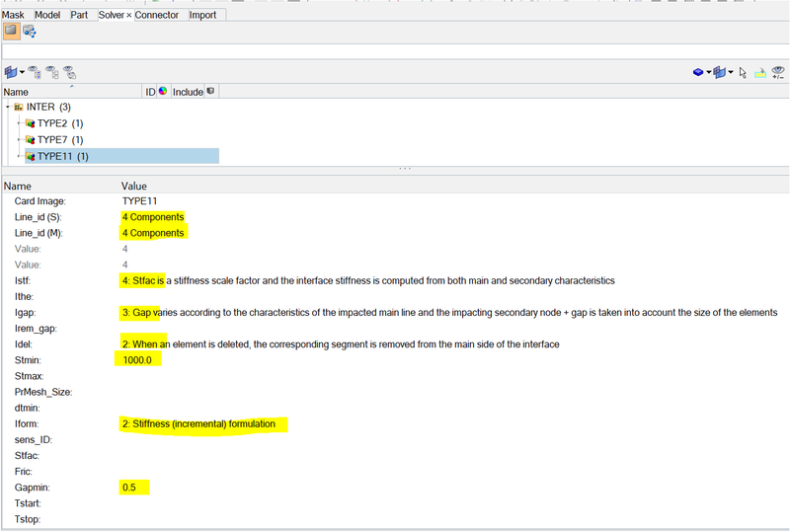Click the properties Name column header
Screen dimensions: 790x532
pos(18,186)
